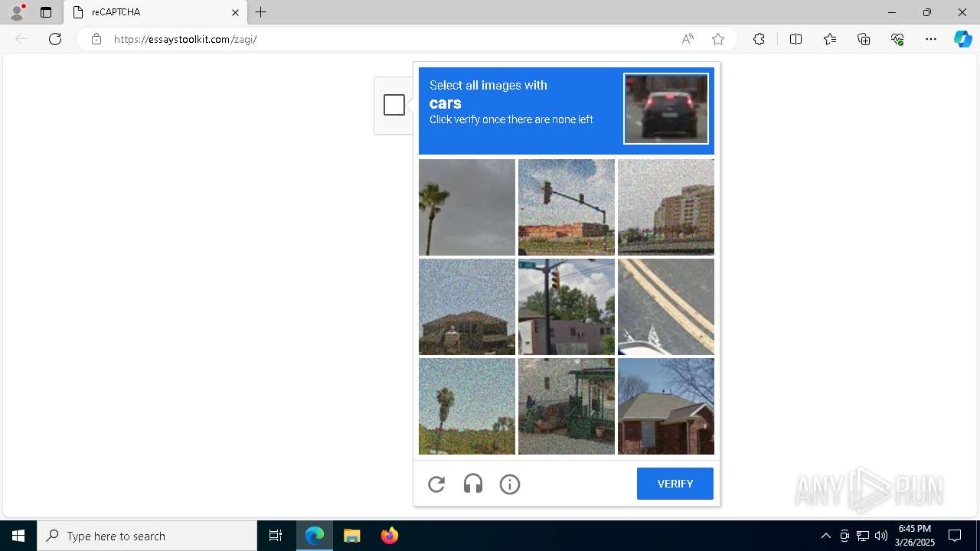The height and width of the screenshot is (551, 980).
Task: Select the green porch house tile
Action: point(567,406)
